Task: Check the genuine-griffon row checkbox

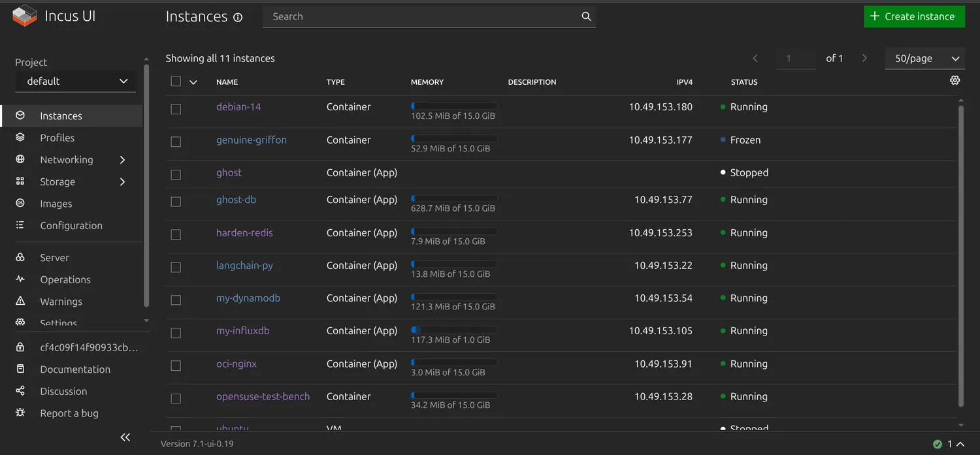Action: [176, 142]
